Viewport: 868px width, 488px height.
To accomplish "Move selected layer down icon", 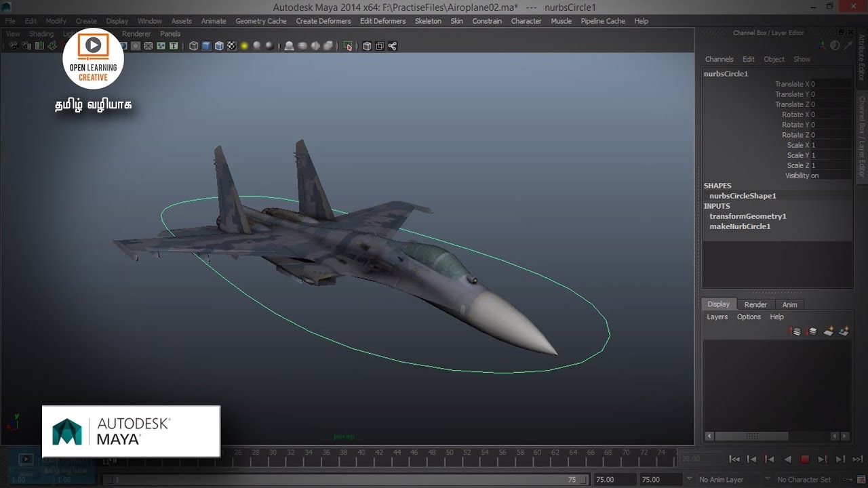I will click(812, 331).
